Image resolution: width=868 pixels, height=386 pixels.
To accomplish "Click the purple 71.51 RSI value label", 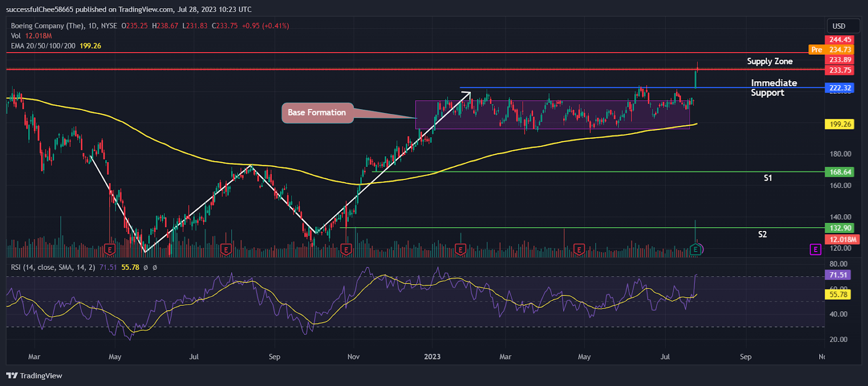I will click(x=838, y=275).
